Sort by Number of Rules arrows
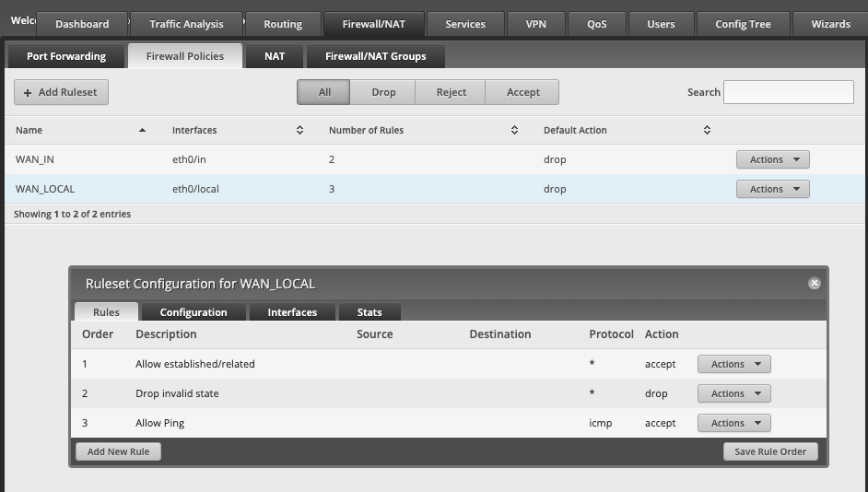Image resolution: width=868 pixels, height=492 pixels. click(x=514, y=130)
